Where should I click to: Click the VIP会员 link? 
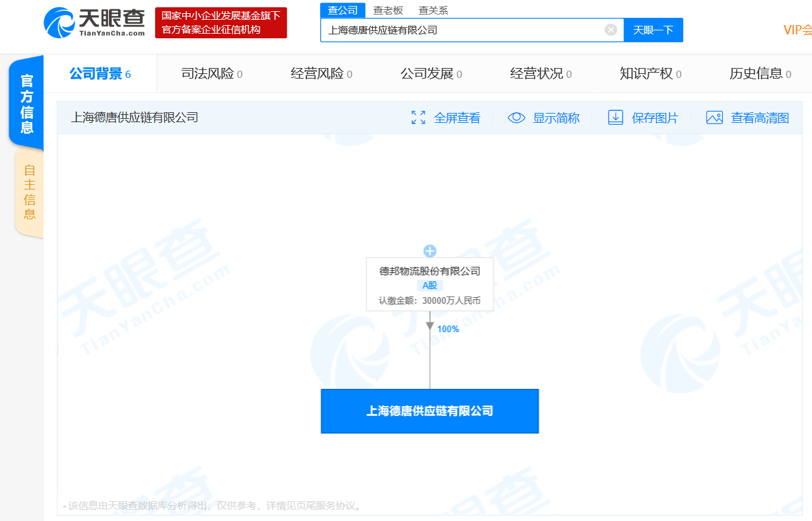tap(797, 30)
